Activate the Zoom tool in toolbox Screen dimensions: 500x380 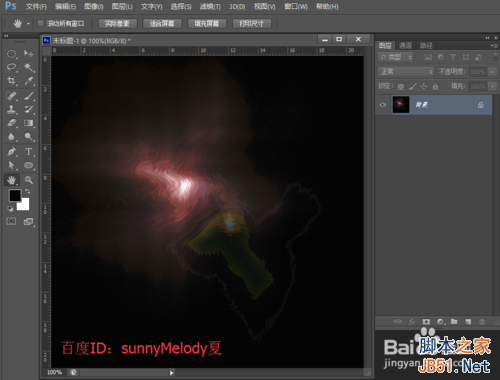29,180
